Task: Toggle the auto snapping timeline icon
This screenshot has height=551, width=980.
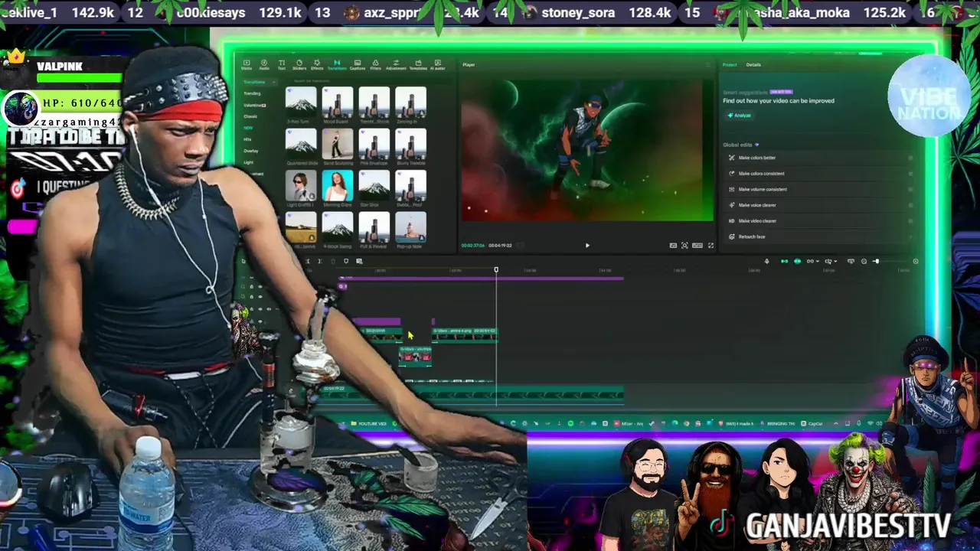Action: (797, 261)
